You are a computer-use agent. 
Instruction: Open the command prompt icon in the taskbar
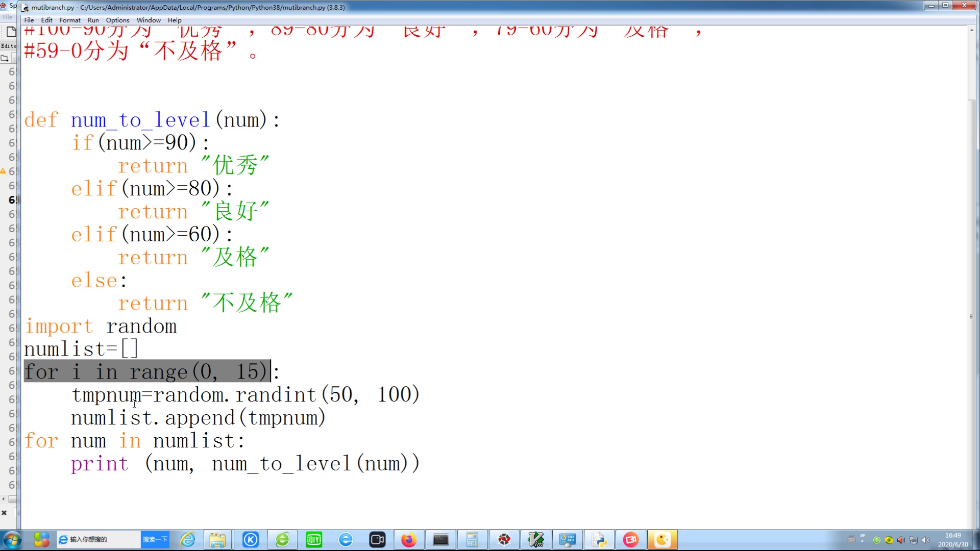coord(440,540)
